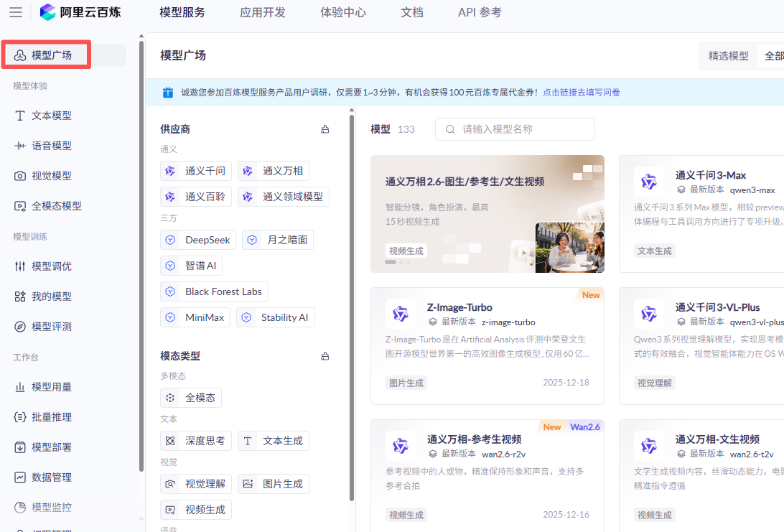
Task: Click the 模型评测 compass icon
Action: pos(20,327)
